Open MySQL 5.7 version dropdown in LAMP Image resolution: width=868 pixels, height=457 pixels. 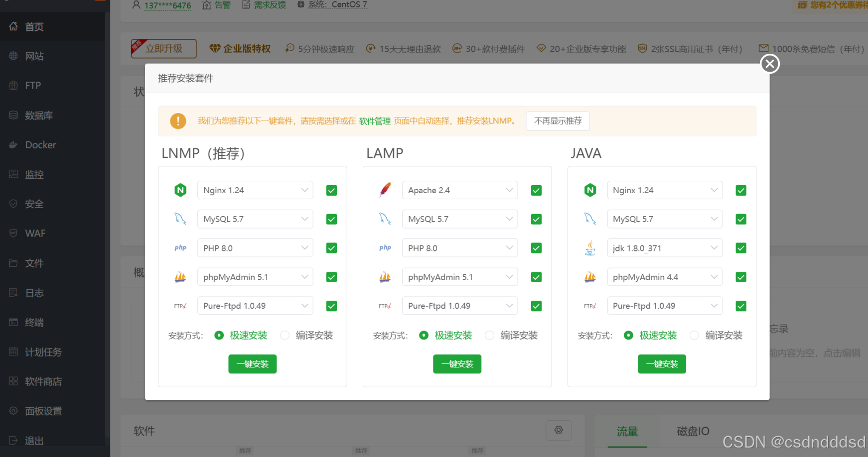[x=460, y=219]
